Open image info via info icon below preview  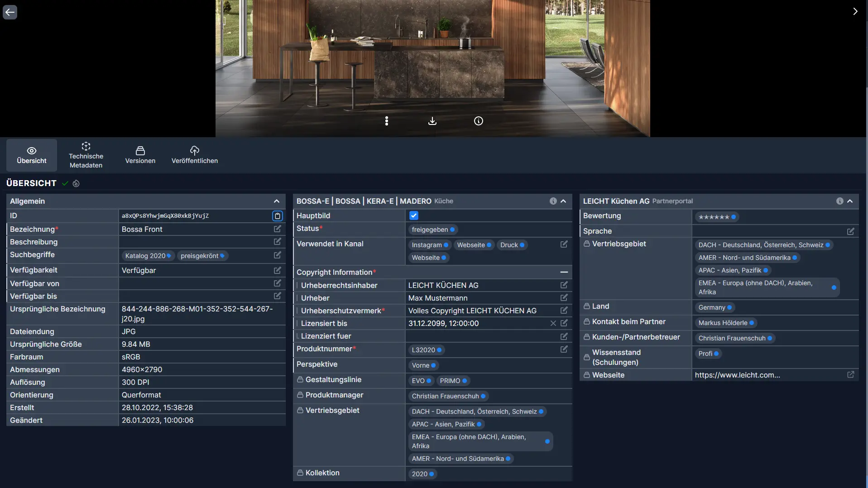point(479,121)
